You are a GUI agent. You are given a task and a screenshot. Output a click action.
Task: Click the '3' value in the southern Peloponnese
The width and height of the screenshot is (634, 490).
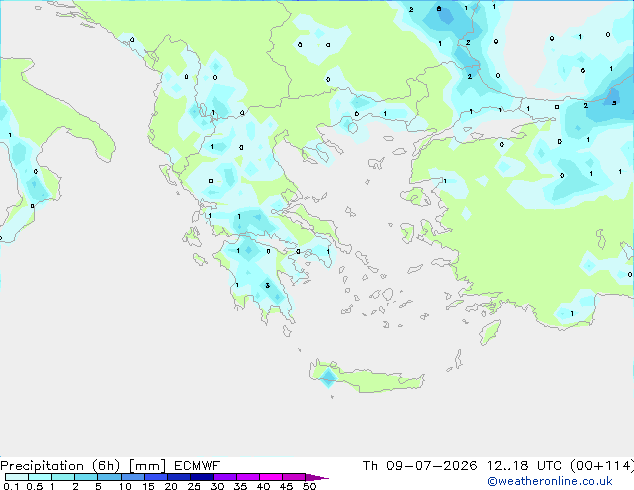point(268,285)
